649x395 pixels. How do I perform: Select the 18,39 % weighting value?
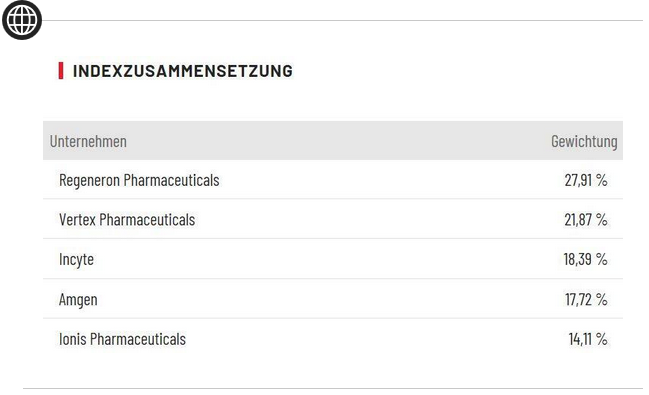tap(585, 259)
